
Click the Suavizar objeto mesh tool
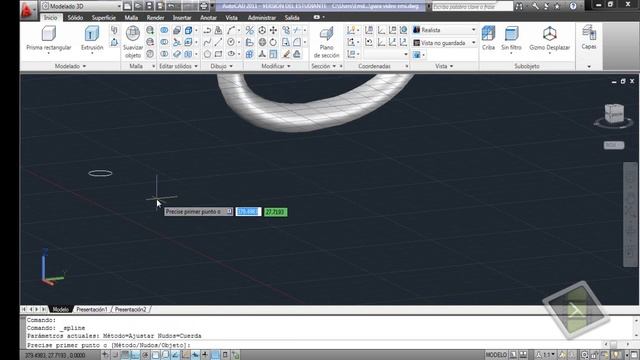pos(133,41)
